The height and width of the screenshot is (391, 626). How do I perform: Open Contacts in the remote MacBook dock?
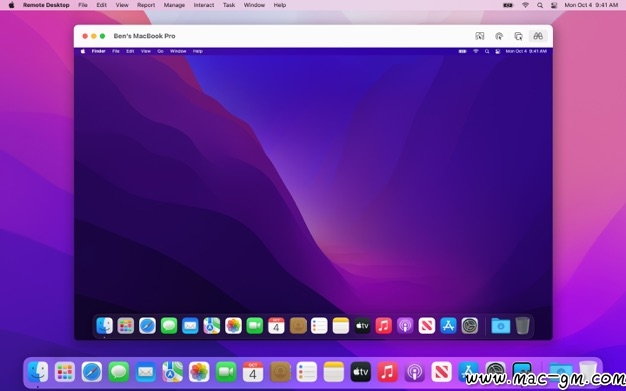click(x=298, y=326)
